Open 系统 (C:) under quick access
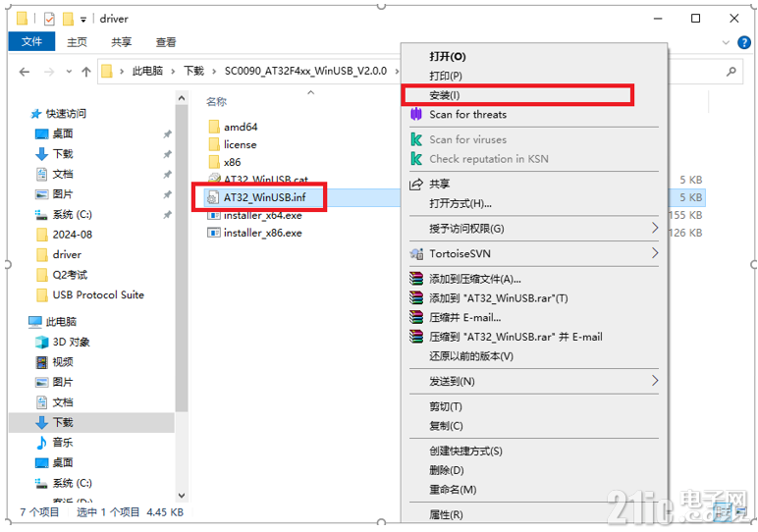 (72, 215)
